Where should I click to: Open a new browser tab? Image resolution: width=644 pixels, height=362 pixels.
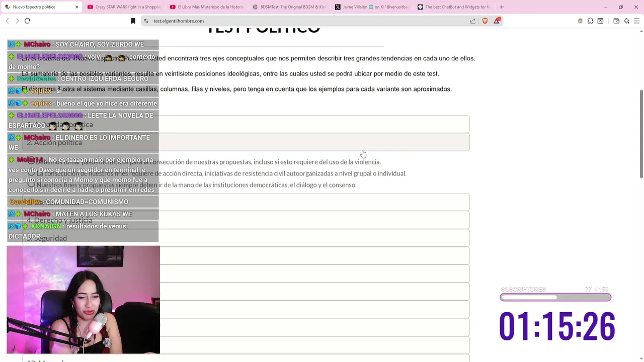pos(502,7)
